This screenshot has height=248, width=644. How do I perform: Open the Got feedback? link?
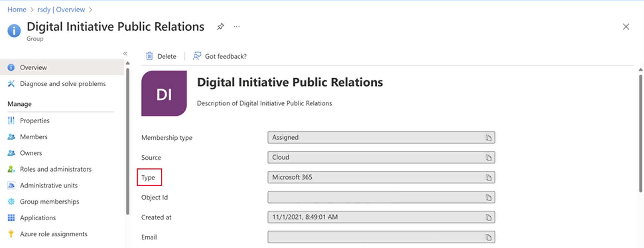point(220,56)
